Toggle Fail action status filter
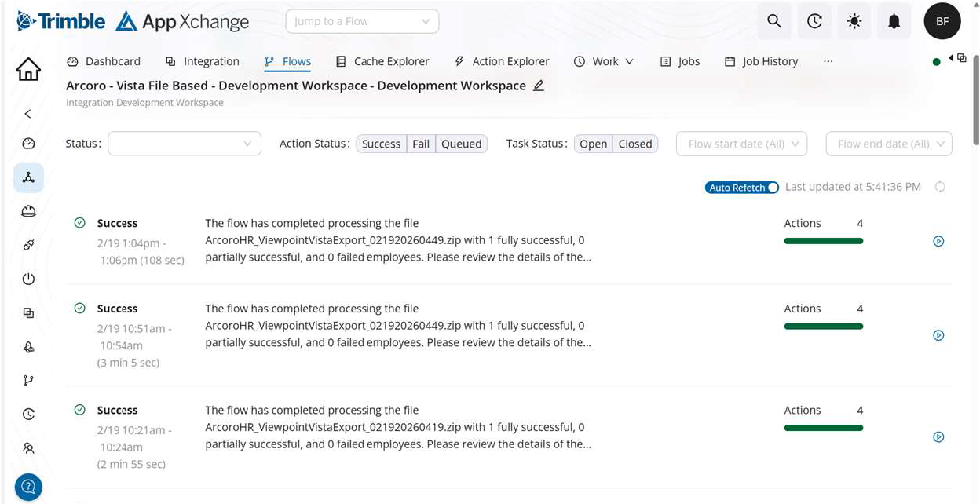 click(421, 144)
